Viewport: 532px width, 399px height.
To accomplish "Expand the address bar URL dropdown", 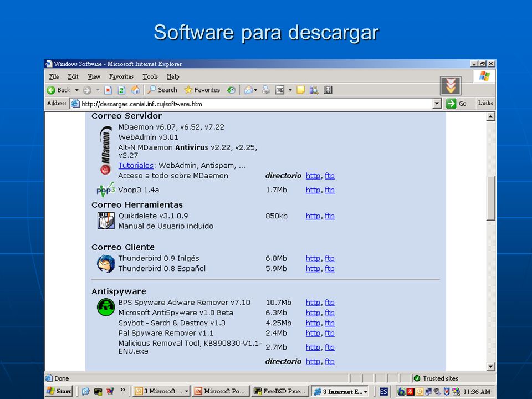I will [x=437, y=104].
